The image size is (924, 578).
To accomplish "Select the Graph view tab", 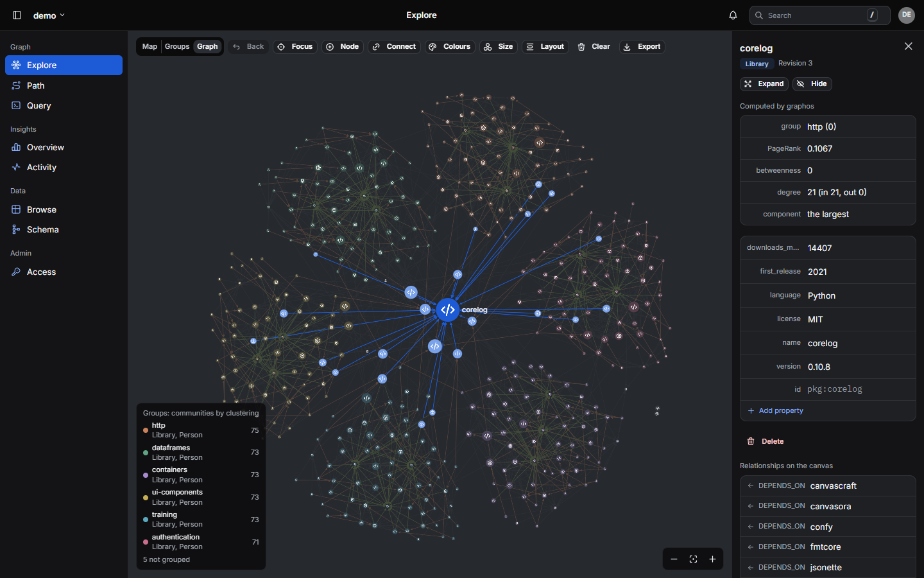I will click(x=207, y=47).
